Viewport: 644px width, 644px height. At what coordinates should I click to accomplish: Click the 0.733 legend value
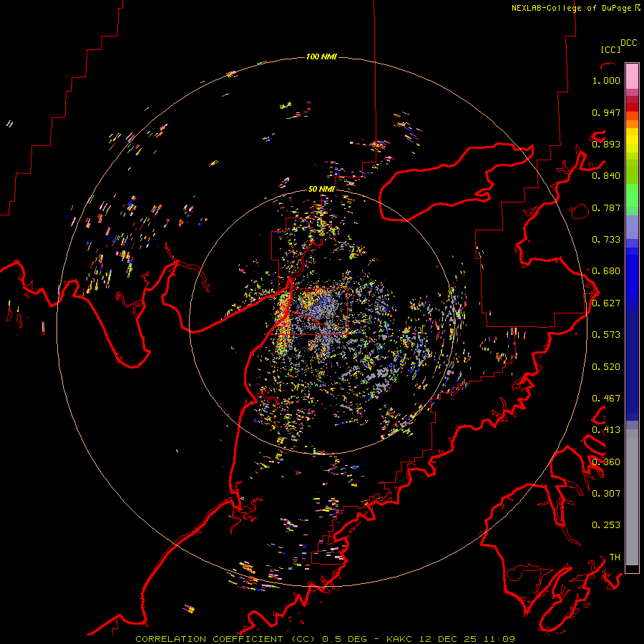click(x=606, y=240)
